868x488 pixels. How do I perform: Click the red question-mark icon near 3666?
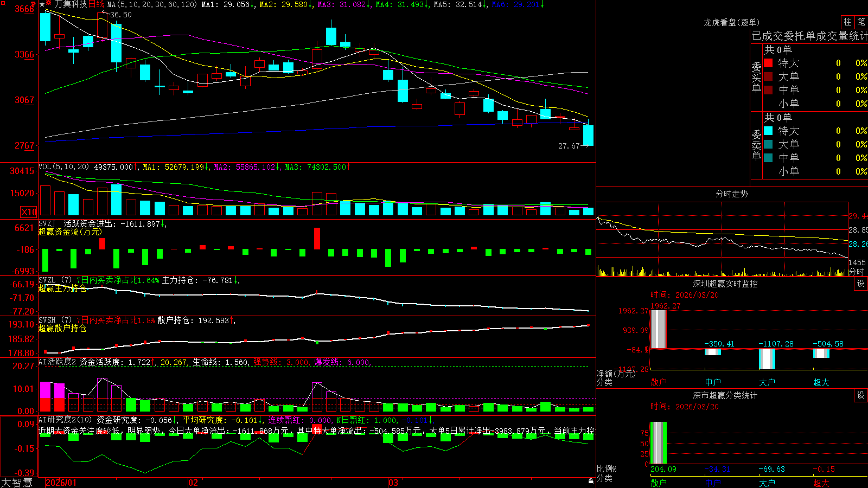(34, 4)
